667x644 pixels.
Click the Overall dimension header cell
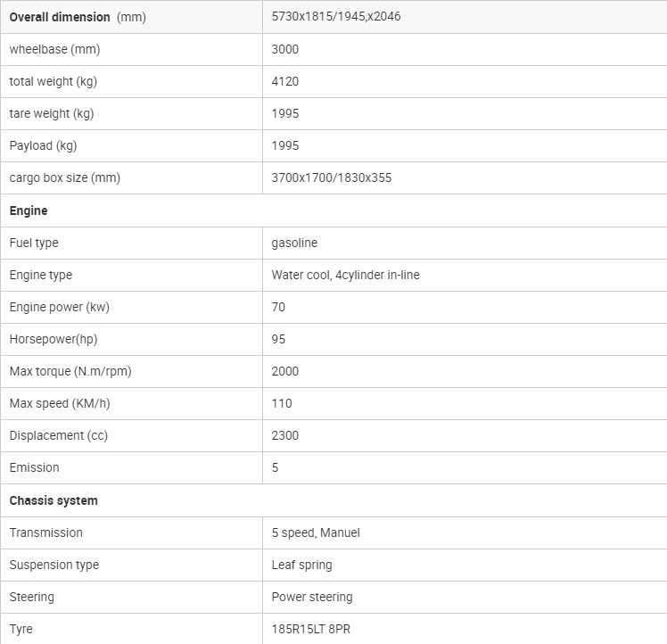[x=131, y=17]
